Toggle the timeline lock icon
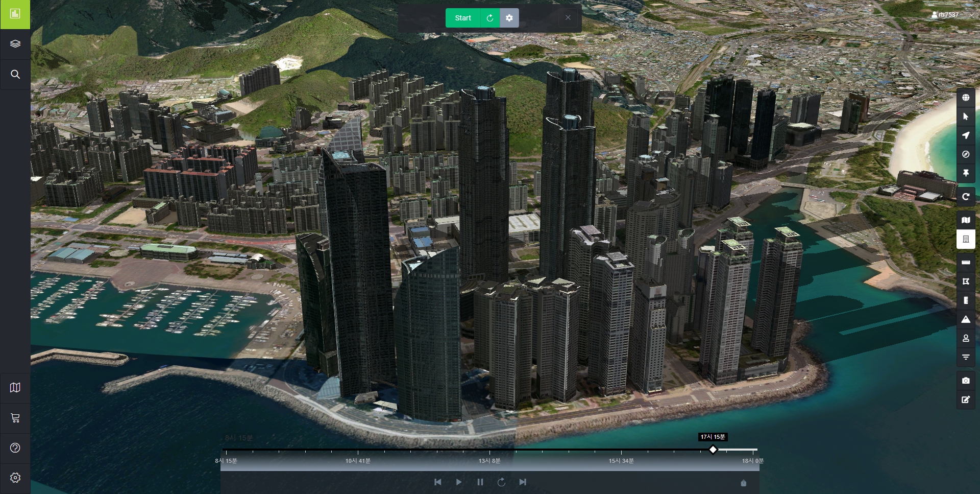The width and height of the screenshot is (980, 494). (743, 483)
